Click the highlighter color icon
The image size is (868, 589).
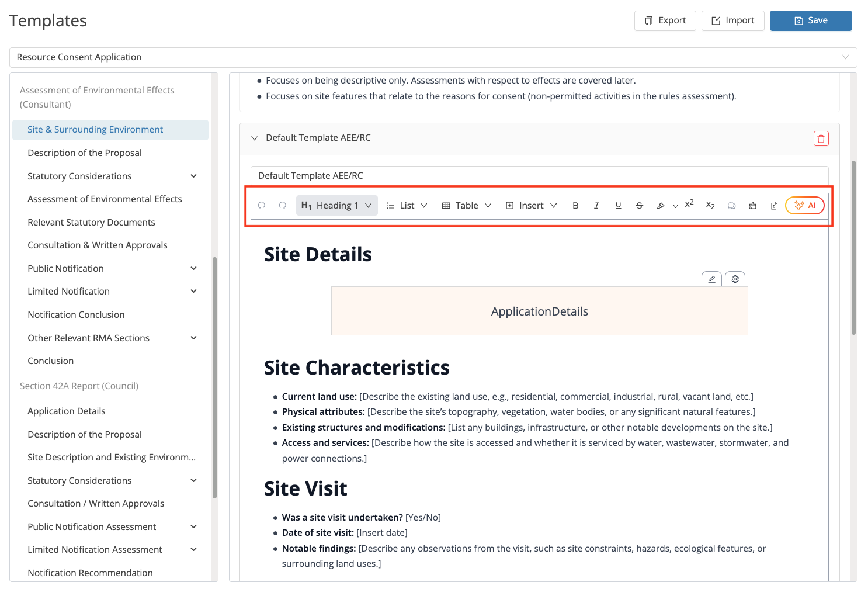[x=661, y=206]
